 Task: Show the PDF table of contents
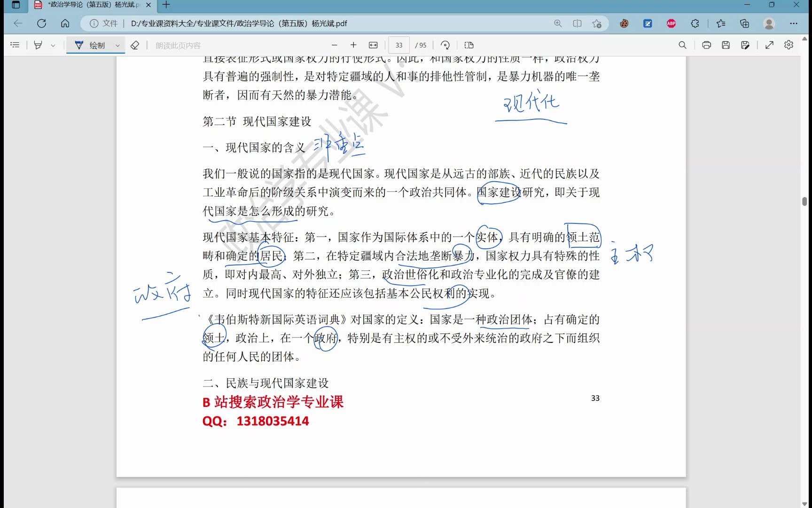15,45
